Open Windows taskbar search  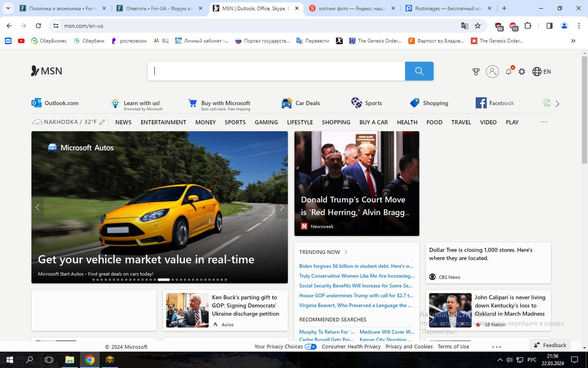pos(29,360)
